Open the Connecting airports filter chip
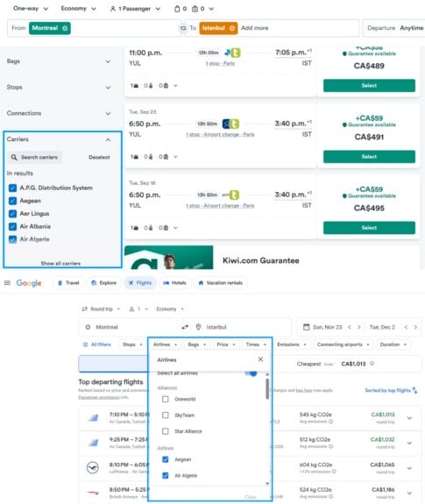 click(344, 344)
